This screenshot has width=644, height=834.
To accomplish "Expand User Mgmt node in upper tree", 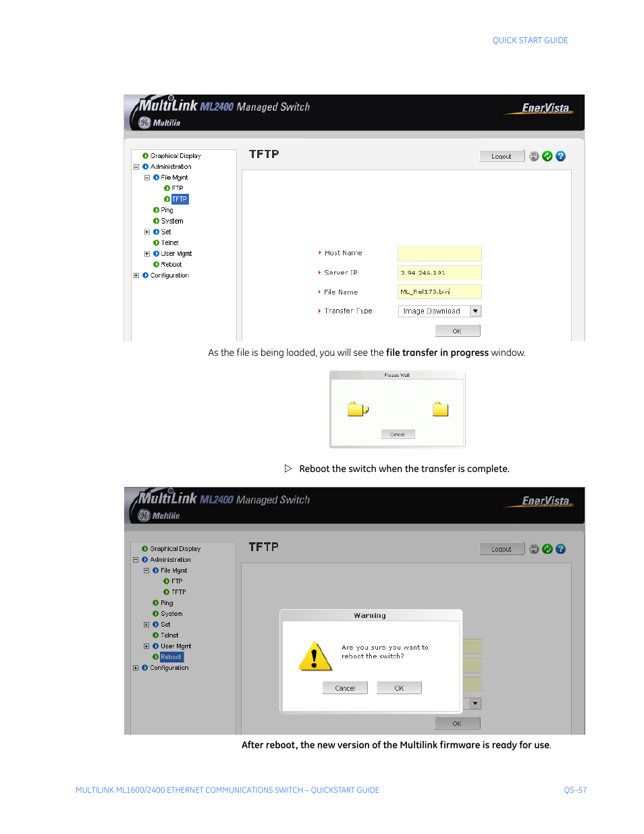I will 147,254.
